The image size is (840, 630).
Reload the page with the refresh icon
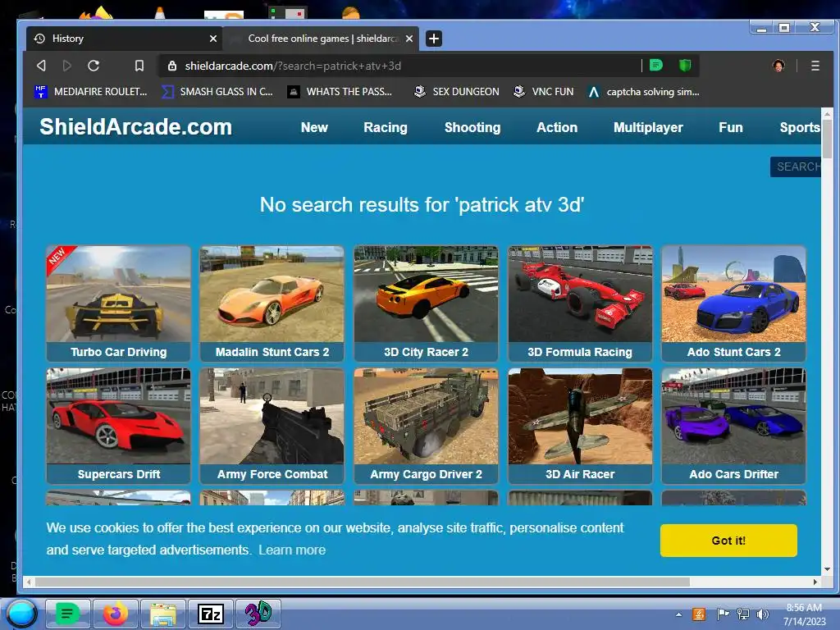point(94,66)
